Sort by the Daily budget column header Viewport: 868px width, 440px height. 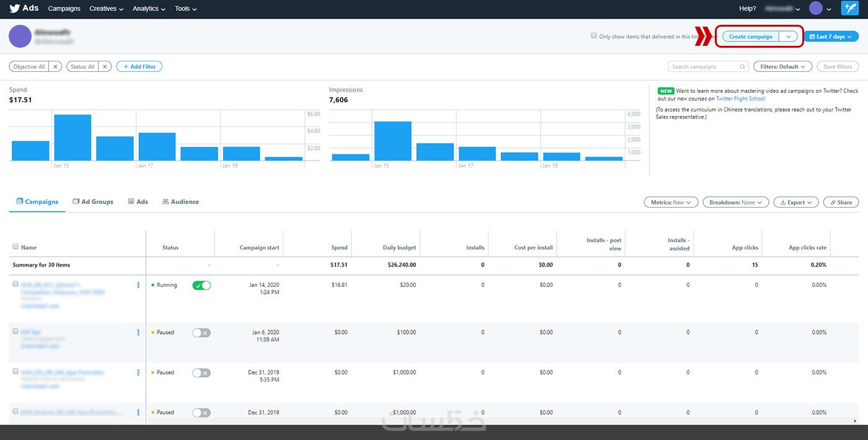(399, 248)
